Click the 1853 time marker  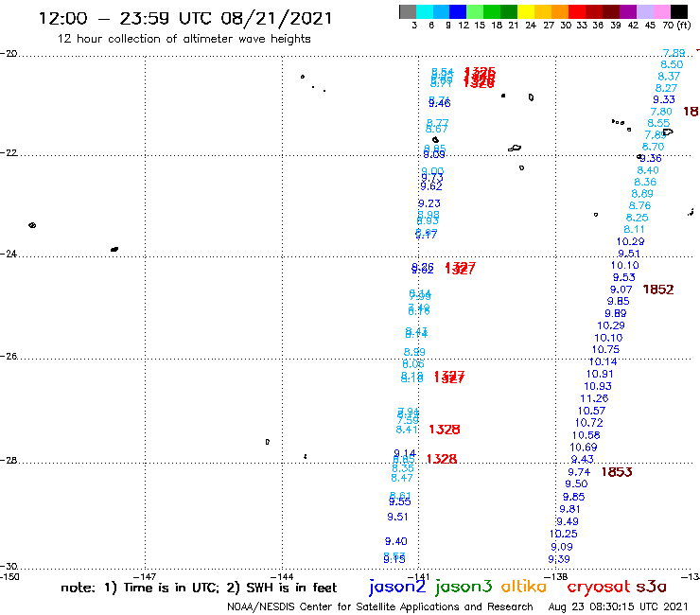(x=617, y=472)
